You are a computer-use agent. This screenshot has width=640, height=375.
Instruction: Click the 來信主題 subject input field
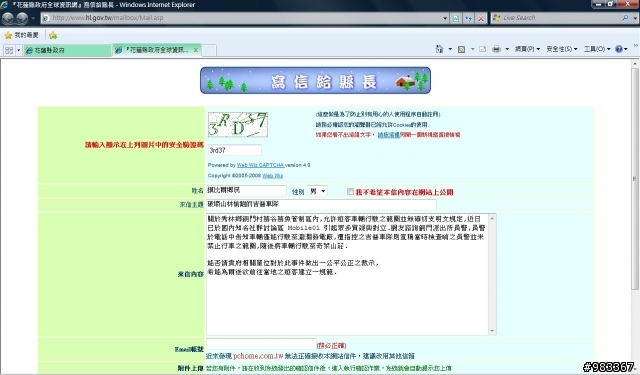[x=321, y=204]
